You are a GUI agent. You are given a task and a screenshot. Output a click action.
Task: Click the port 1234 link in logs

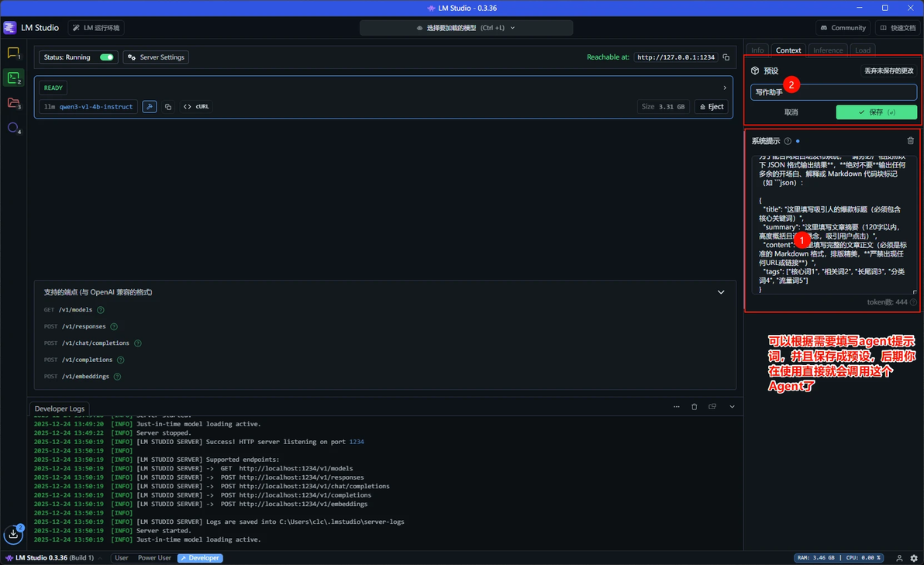[x=357, y=442]
